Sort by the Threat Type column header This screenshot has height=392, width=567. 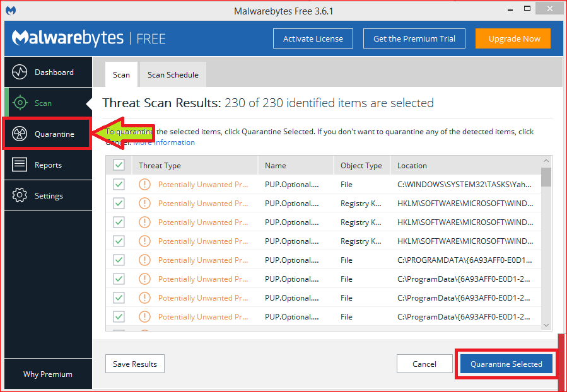[x=195, y=165]
